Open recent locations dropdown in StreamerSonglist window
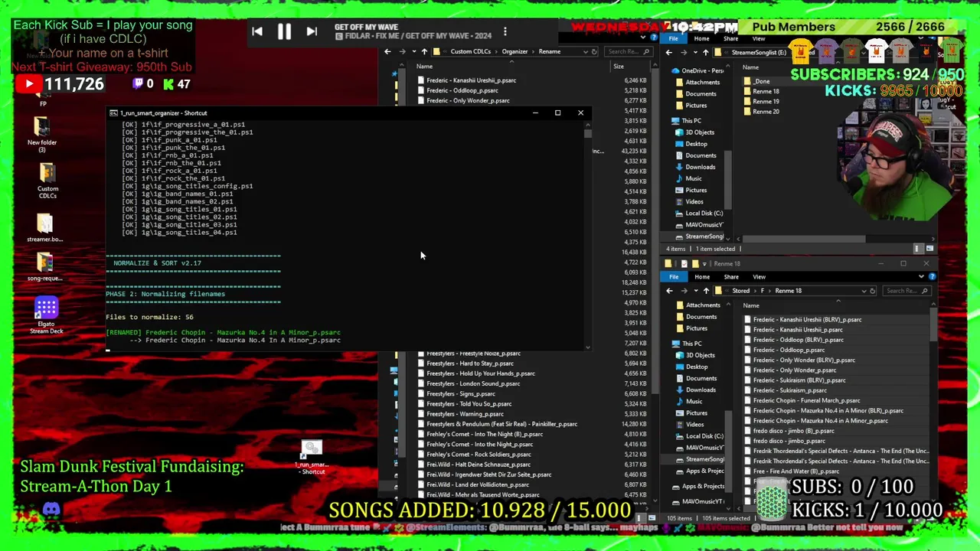Viewport: 980px width, 551px height. pos(694,53)
